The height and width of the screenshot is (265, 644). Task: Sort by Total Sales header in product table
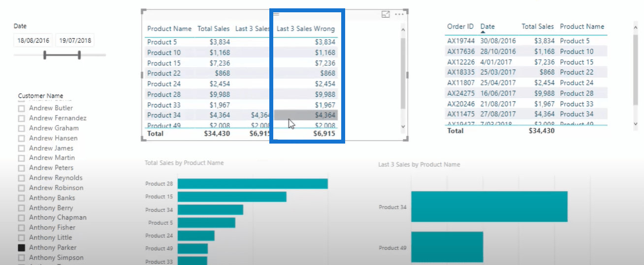click(214, 29)
